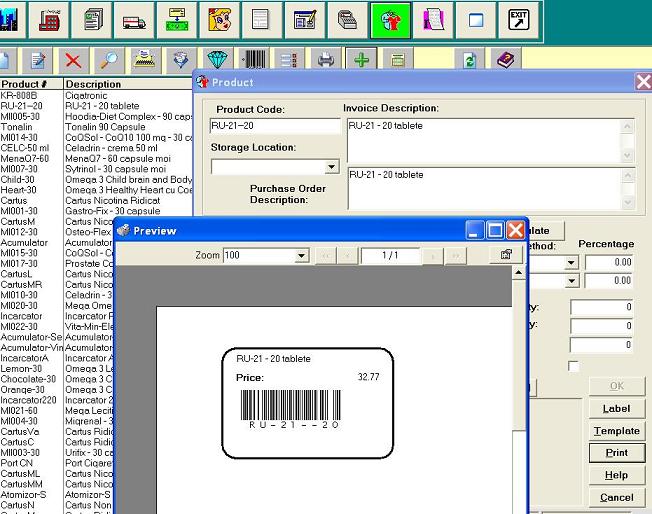Select product row Incarcator220

pos(57,400)
